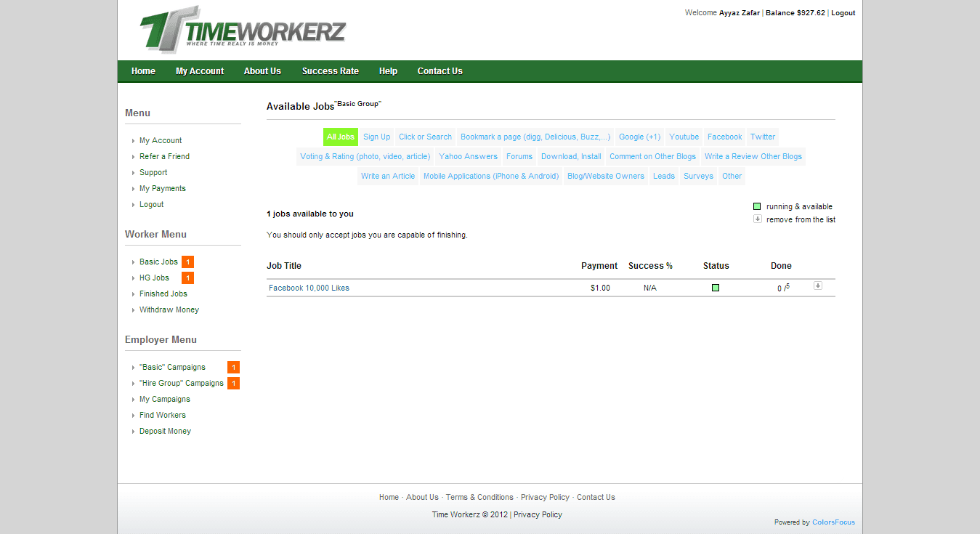Open Support in the sidebar menu
980x534 pixels.
[153, 173]
